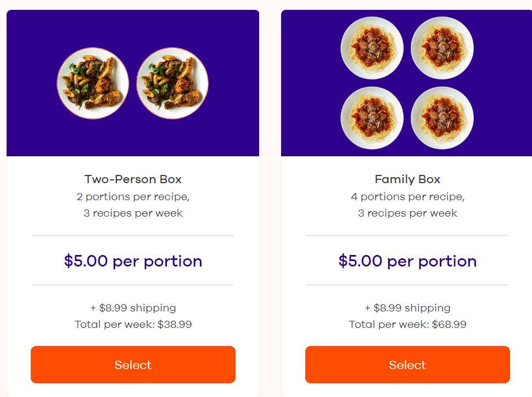Screen dimensions: 532x397
Task: Click the Total per week $38.99 text
Action: 132,324
